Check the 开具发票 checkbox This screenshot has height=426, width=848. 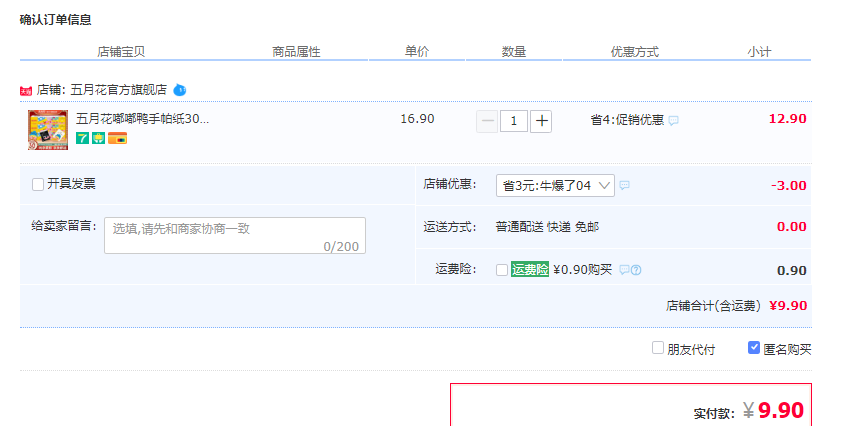[38, 184]
